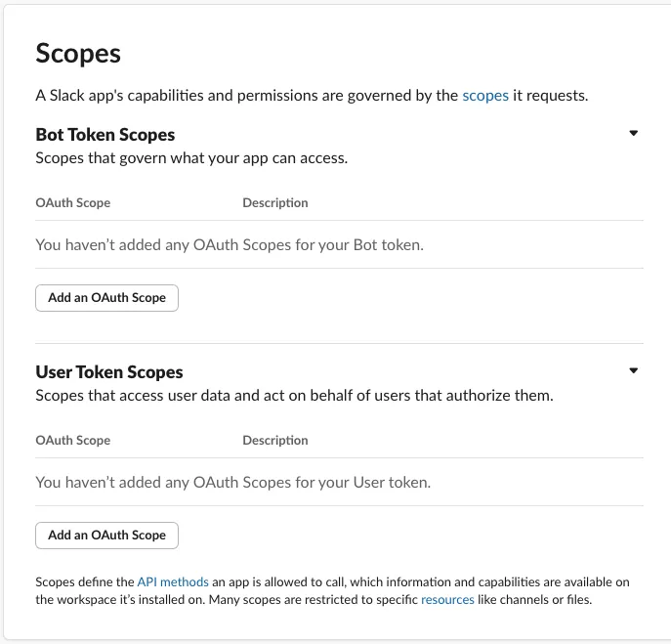671x644 pixels.
Task: Open the 'resources' link in footer
Action: tap(447, 599)
